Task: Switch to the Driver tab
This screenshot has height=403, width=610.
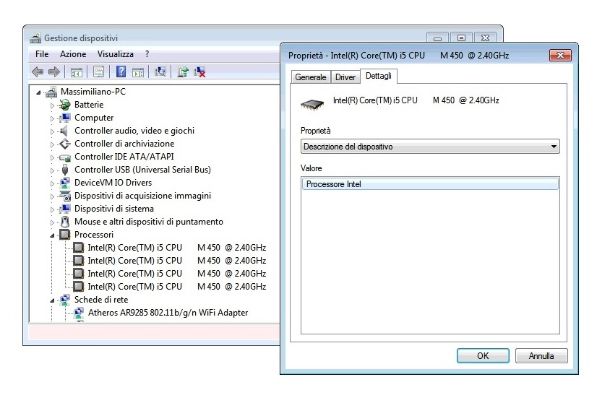Action: 345,77
